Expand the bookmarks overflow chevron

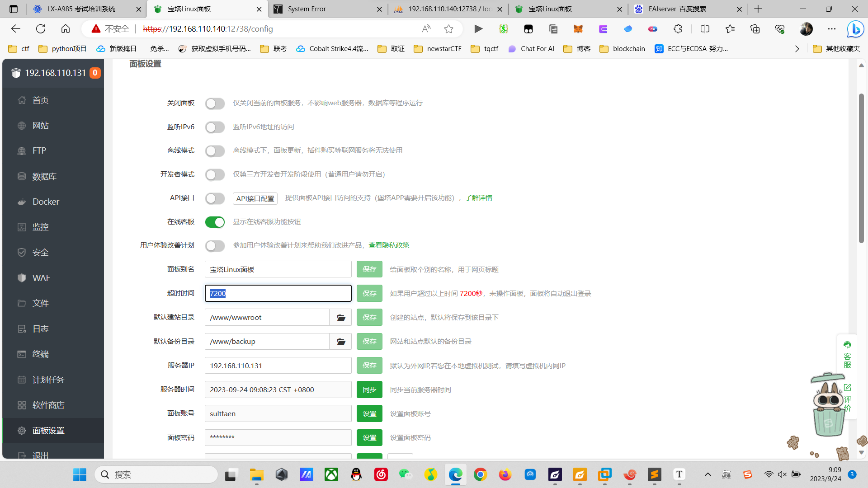point(797,49)
